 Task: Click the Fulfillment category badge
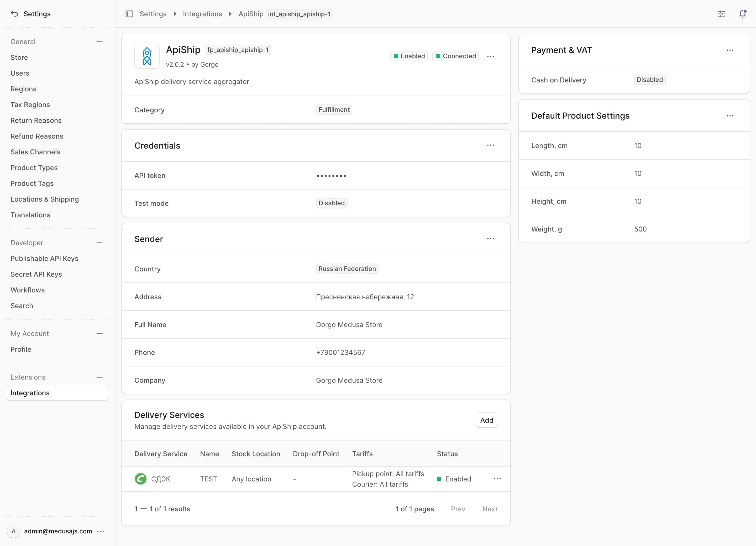click(334, 110)
